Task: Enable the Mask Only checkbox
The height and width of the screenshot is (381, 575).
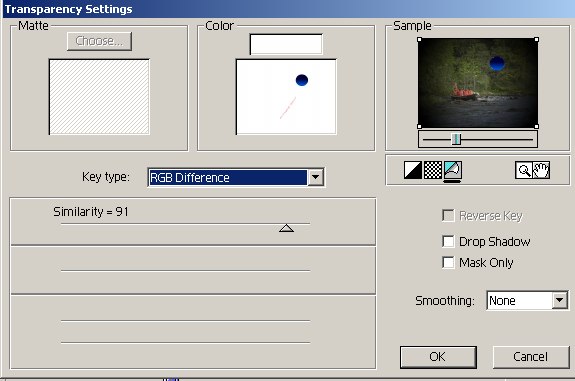Action: (448, 263)
